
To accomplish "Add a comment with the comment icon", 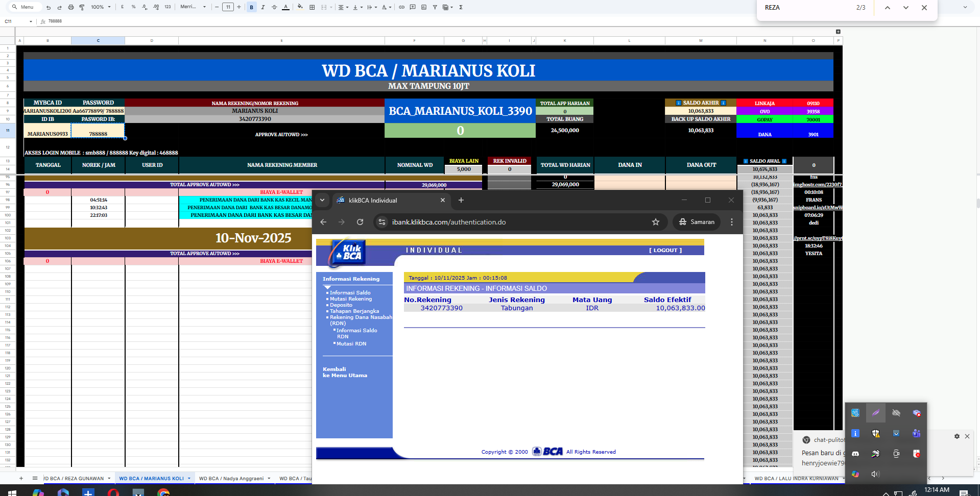I will pos(413,7).
